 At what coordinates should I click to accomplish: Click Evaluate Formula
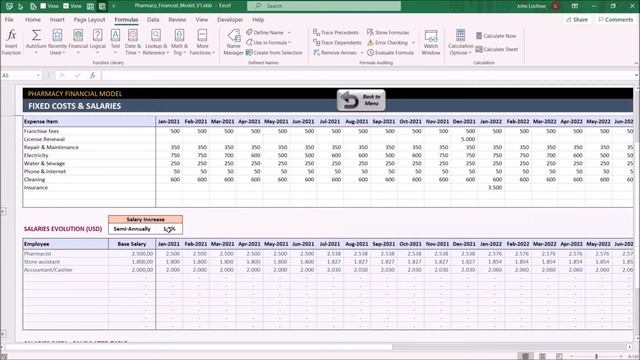coord(390,53)
